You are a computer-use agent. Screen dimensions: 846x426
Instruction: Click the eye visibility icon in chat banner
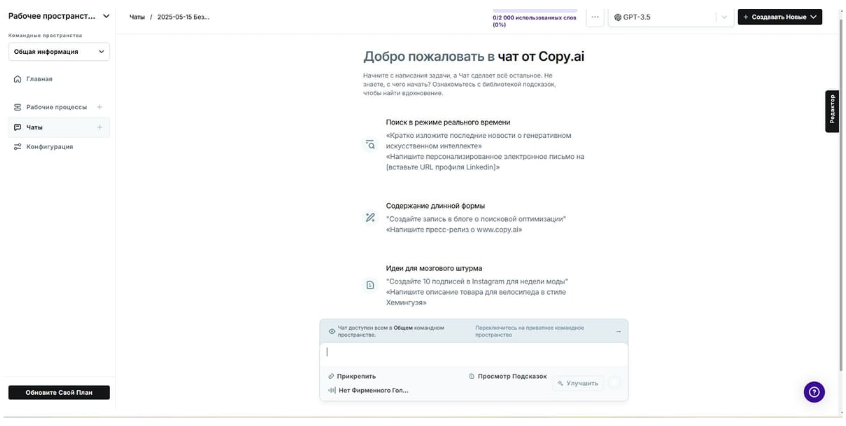pyautogui.click(x=332, y=331)
